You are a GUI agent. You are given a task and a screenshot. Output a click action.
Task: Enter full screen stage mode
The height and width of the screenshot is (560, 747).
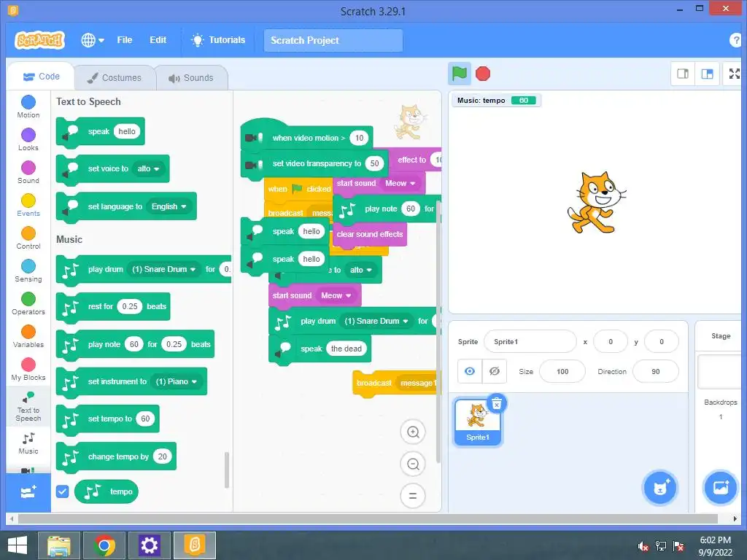pos(735,74)
